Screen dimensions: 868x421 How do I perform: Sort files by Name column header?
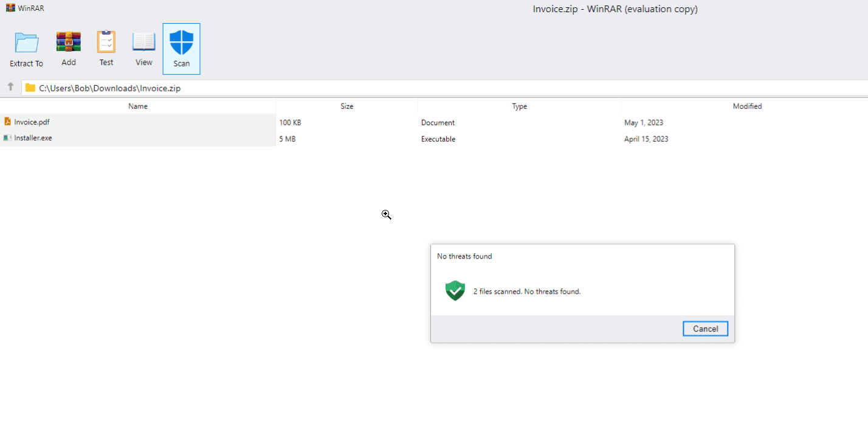tap(138, 106)
